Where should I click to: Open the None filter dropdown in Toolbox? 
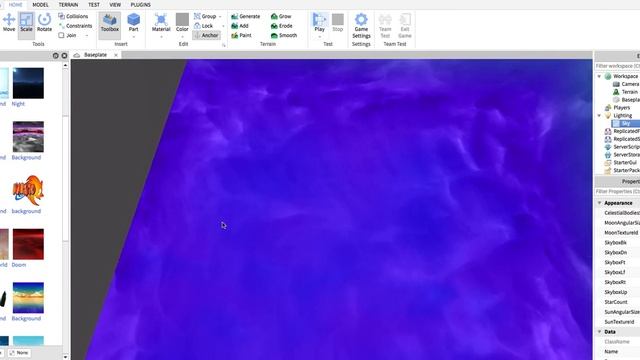(19, 353)
